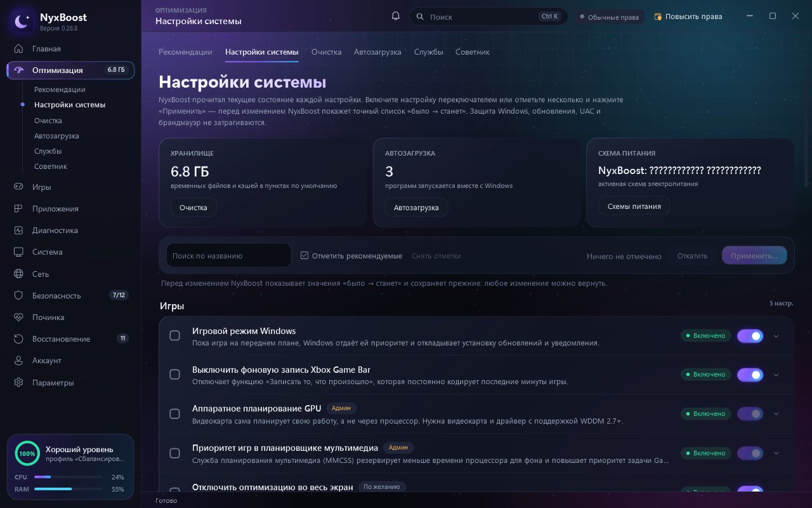Image resolution: width=812 pixels, height=508 pixels.
Task: Click the 11 badge on Восстановление
Action: [x=122, y=338]
